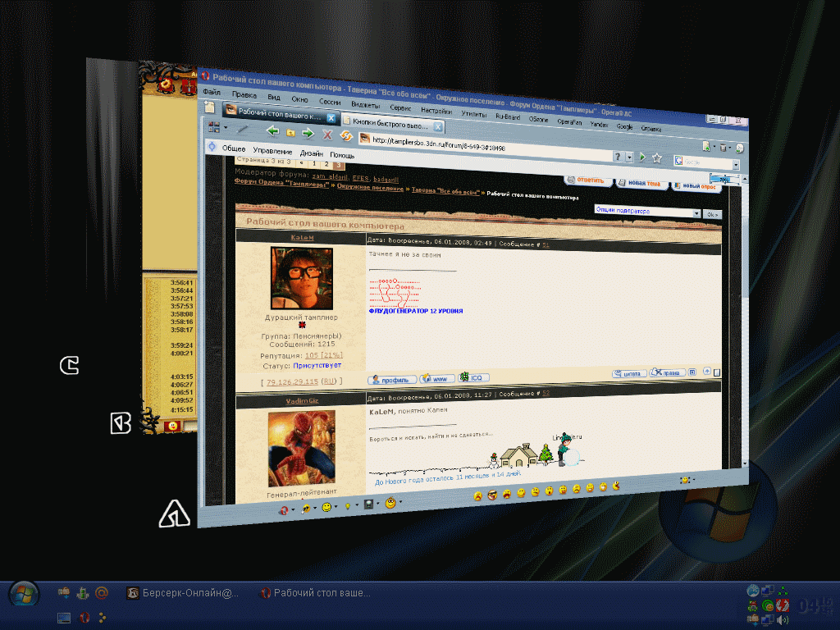Image resolution: width=840 pixels, height=630 pixels.
Task: Click the volume speaker tray icon
Action: tap(783, 620)
